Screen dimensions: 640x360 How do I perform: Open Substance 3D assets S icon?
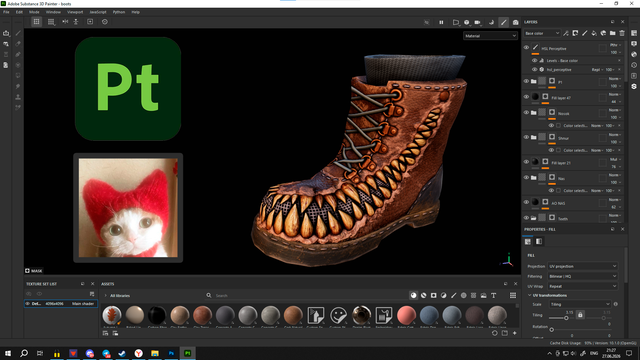pos(634,87)
